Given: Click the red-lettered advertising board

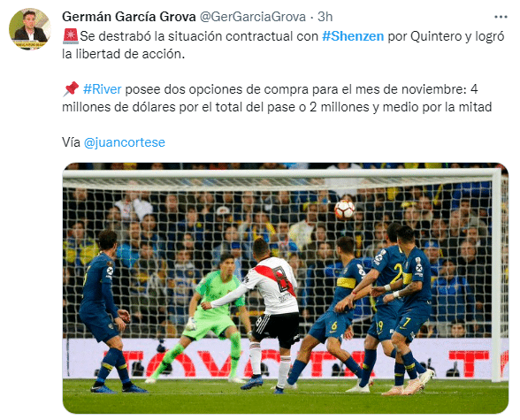Looking at the screenshot, I should click(x=285, y=358).
